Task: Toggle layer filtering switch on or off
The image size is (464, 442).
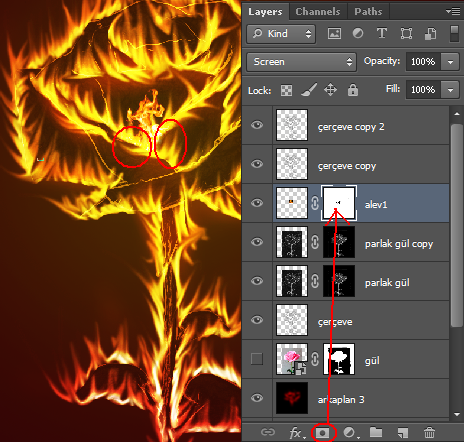Action: click(x=454, y=33)
